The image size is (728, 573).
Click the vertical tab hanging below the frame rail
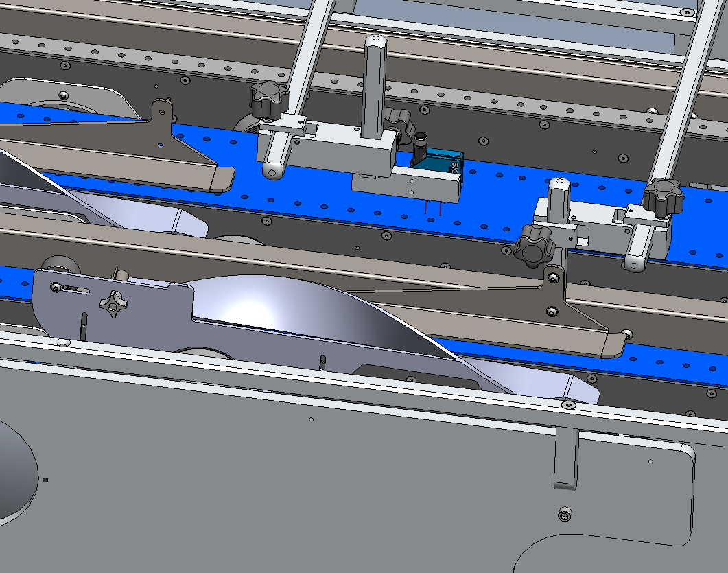[x=566, y=458]
